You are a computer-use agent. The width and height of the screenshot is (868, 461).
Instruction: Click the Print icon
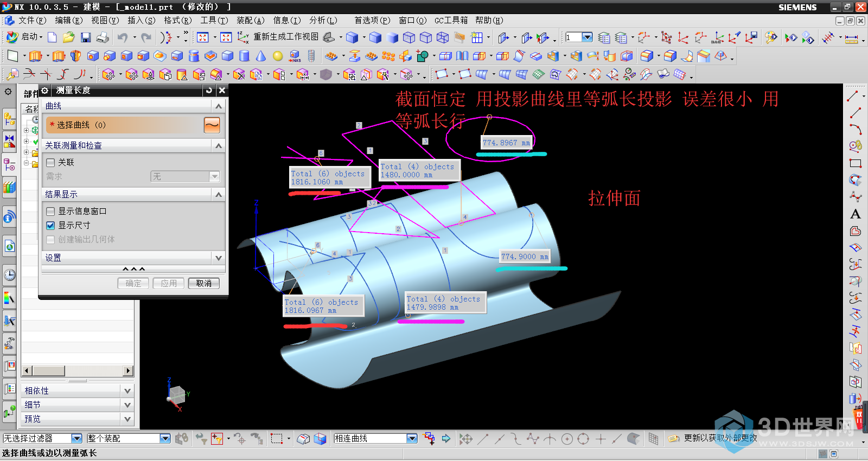103,37
